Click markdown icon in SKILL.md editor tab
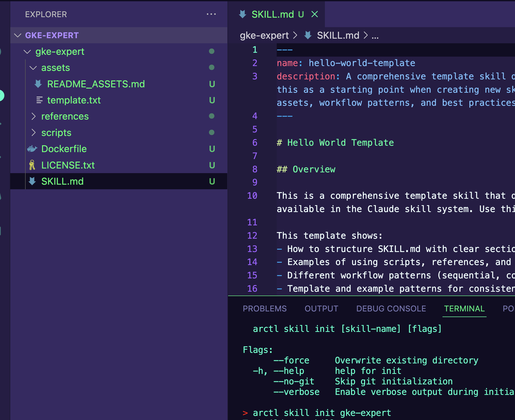 pyautogui.click(x=242, y=14)
